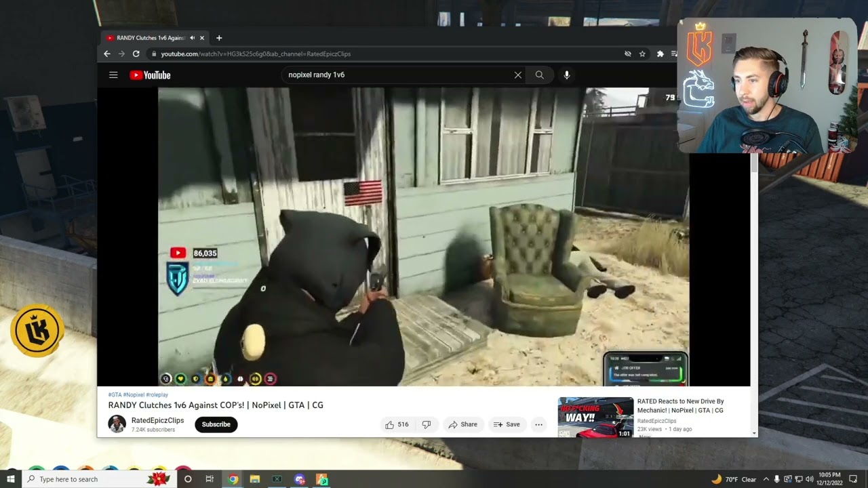Run the YouTube search magnifier button
The height and width of the screenshot is (488, 868).
pyautogui.click(x=540, y=75)
